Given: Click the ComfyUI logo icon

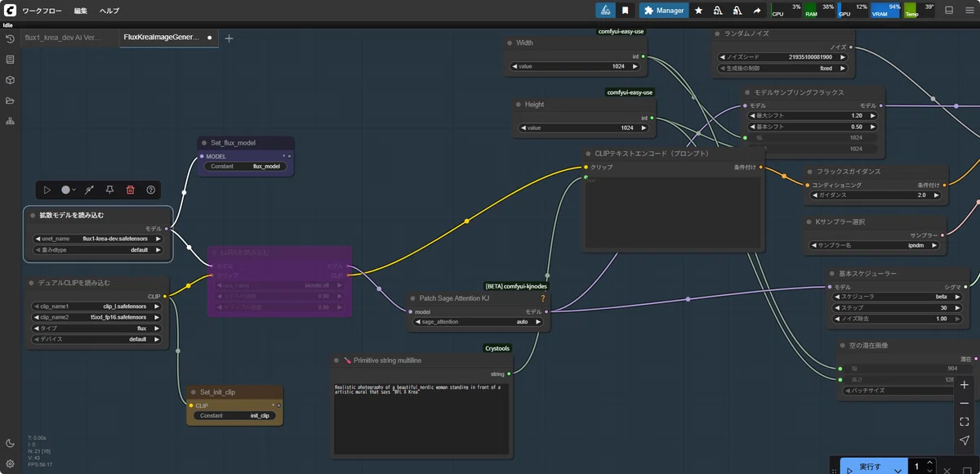Looking at the screenshot, I should 9,10.
